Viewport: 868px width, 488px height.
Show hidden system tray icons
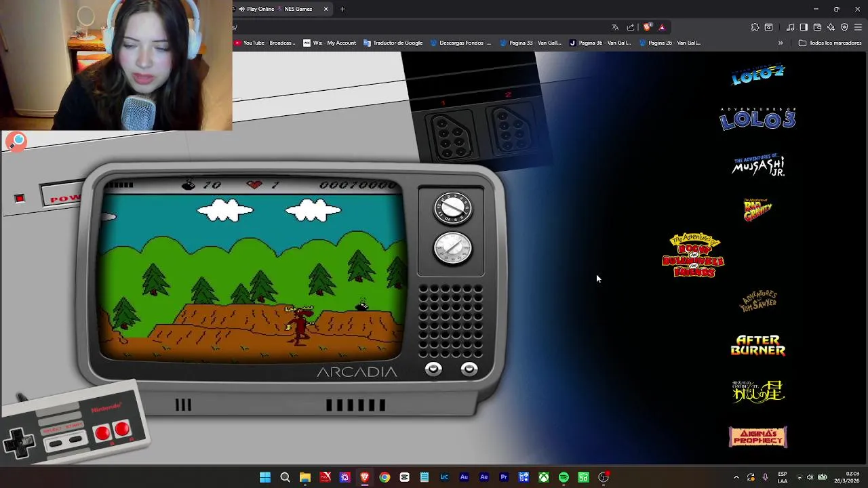pyautogui.click(x=736, y=477)
